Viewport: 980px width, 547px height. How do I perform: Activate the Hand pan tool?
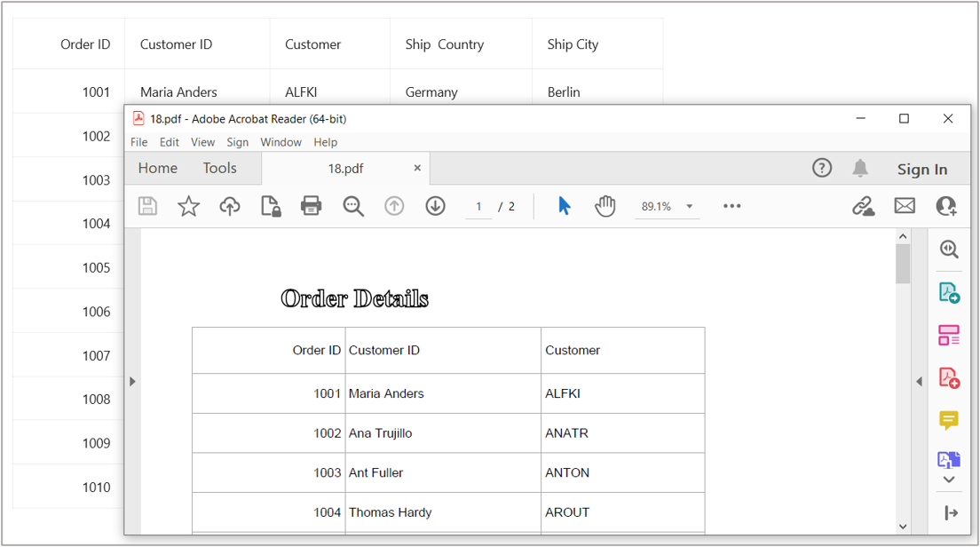pyautogui.click(x=605, y=206)
